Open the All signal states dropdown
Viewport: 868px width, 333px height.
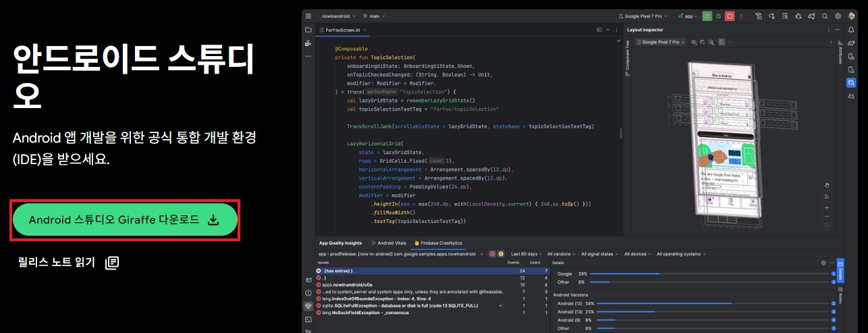601,254
